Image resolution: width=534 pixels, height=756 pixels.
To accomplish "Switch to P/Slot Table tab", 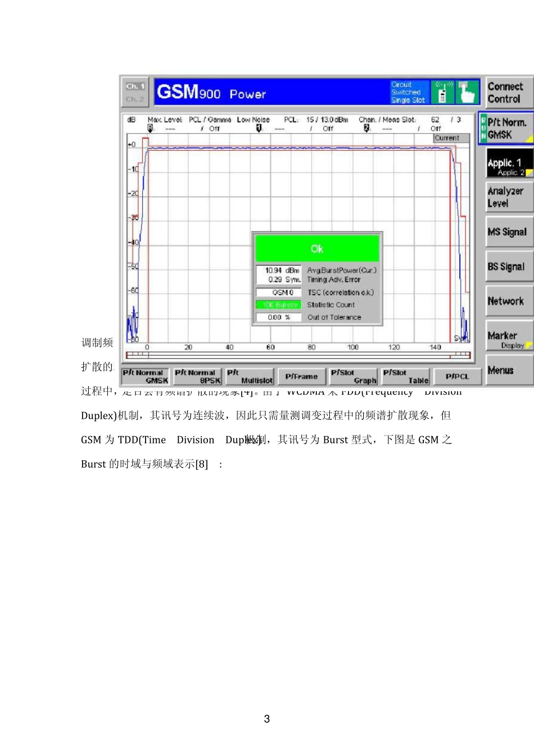I will [x=405, y=377].
